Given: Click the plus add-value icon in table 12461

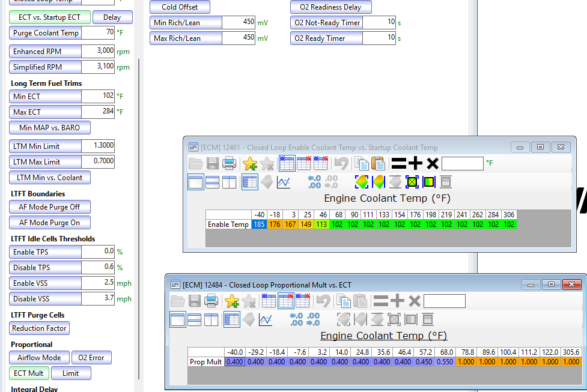Looking at the screenshot, I should [x=415, y=163].
